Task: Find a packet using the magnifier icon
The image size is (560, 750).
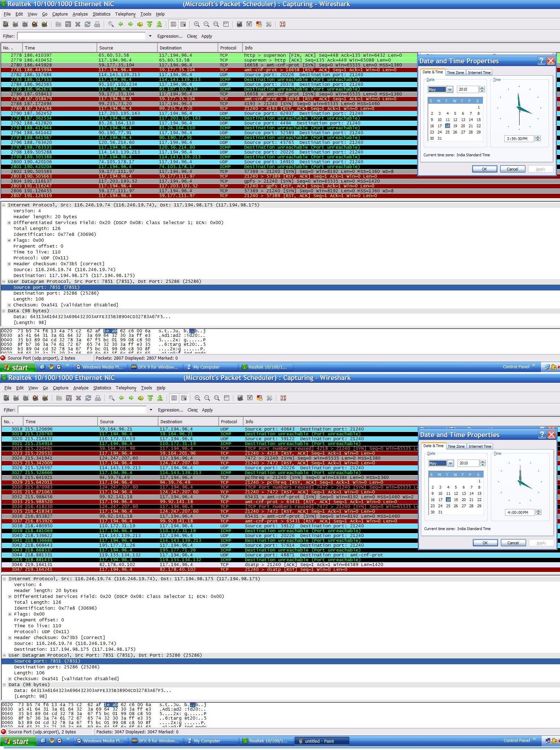Action: tap(111, 24)
